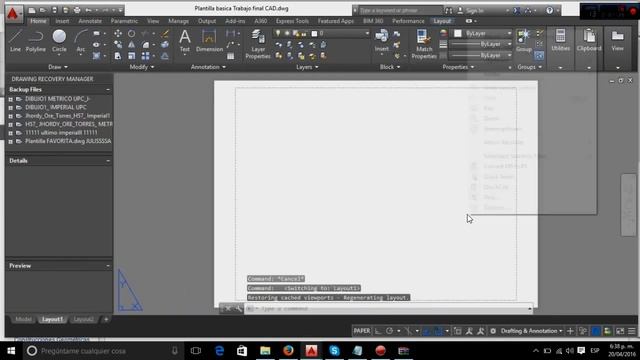Click the Table icon in Annotation panel
640x360 pixels.
(231, 56)
